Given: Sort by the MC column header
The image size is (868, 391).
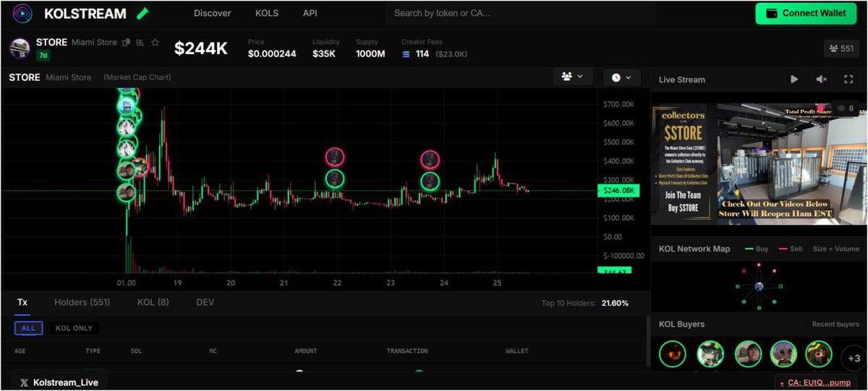Looking at the screenshot, I should 215,351.
